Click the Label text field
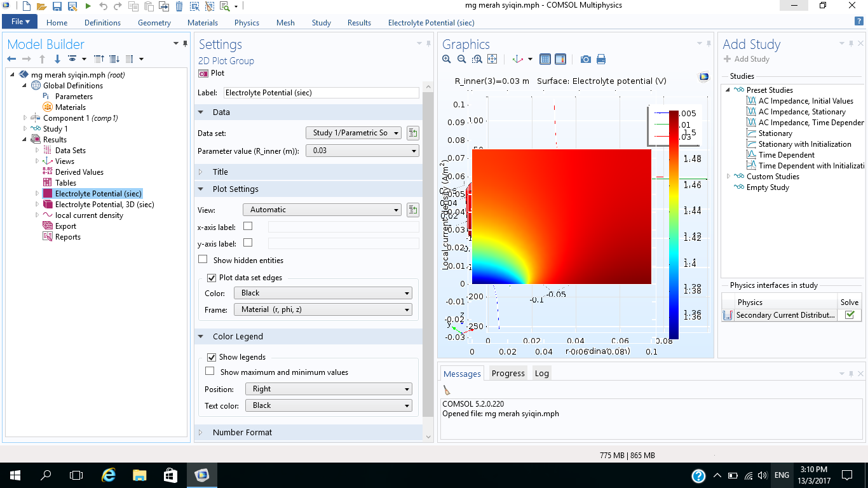Image resolution: width=868 pixels, height=488 pixels. (321, 93)
